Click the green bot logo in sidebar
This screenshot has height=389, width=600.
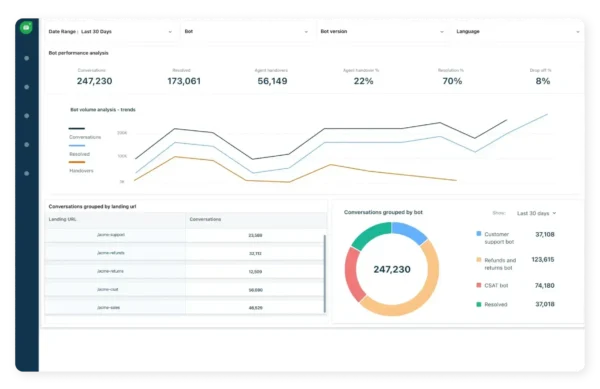coord(26,28)
